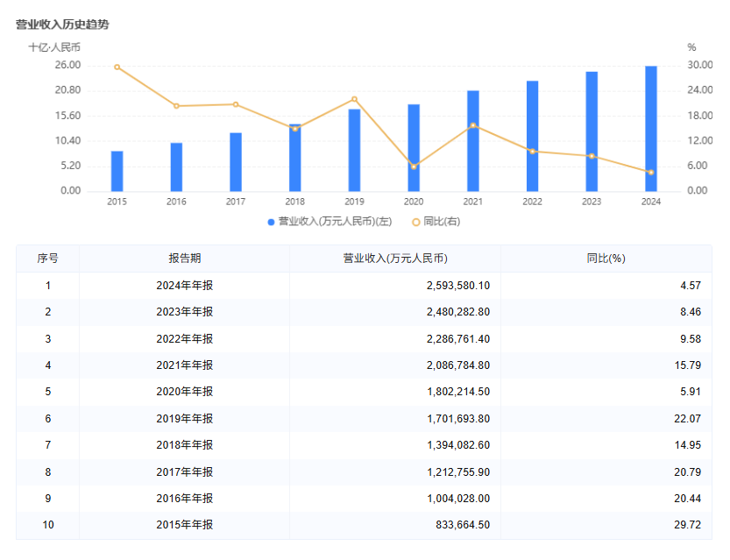Screen dimensions: 730x560
Task: Click the revenue value 1,212,755.90
Action: (458, 472)
